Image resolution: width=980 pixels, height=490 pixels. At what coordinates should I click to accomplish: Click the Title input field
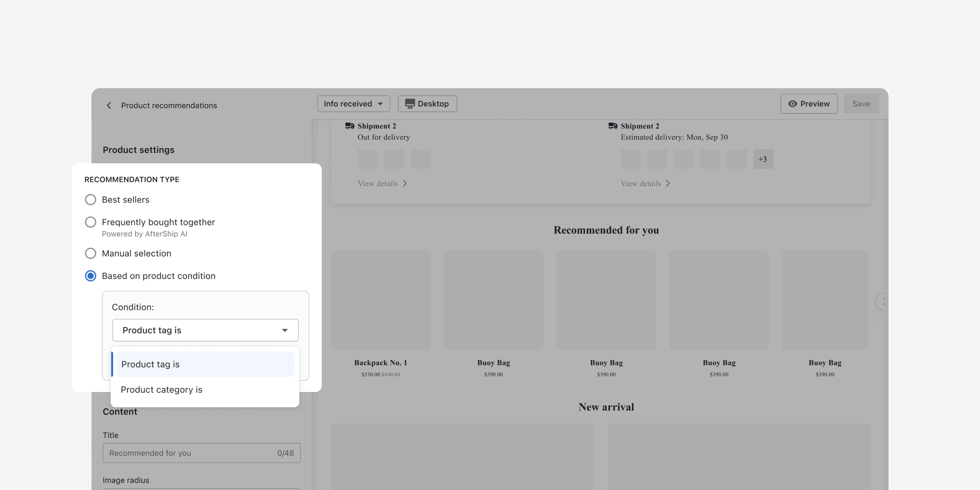202,453
